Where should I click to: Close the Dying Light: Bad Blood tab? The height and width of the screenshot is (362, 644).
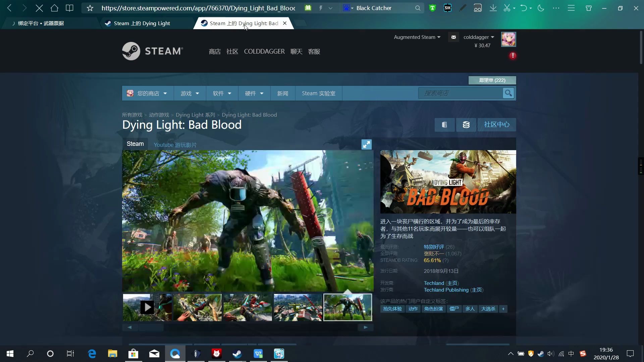[285, 23]
